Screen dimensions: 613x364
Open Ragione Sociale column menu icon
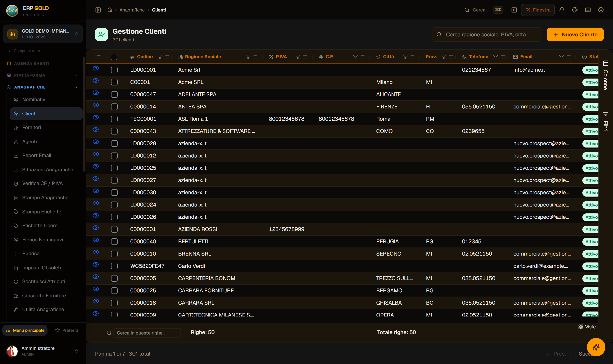pos(255,57)
